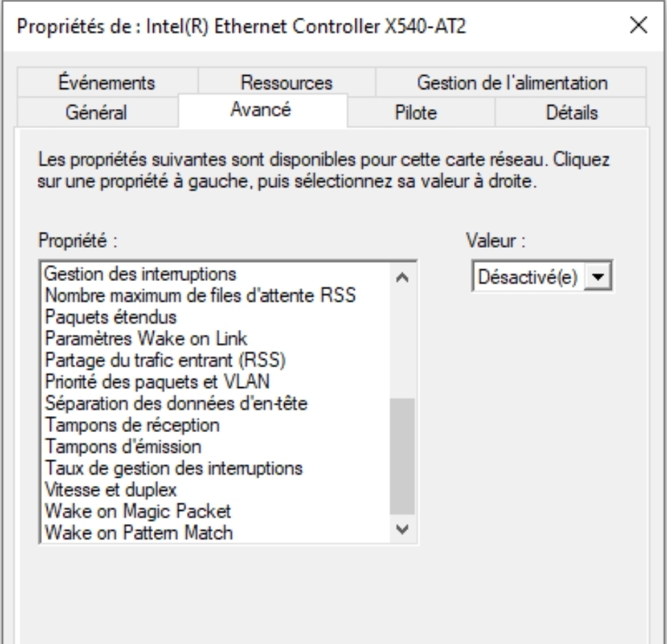
Task: Select Vitesse et duplex property
Action: tap(110, 489)
